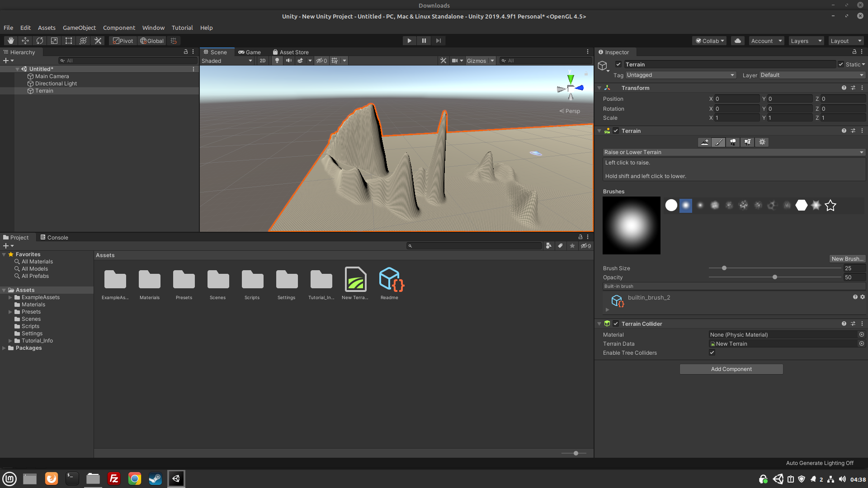
Task: Select the Hand tool in toolbar
Action: [11, 41]
